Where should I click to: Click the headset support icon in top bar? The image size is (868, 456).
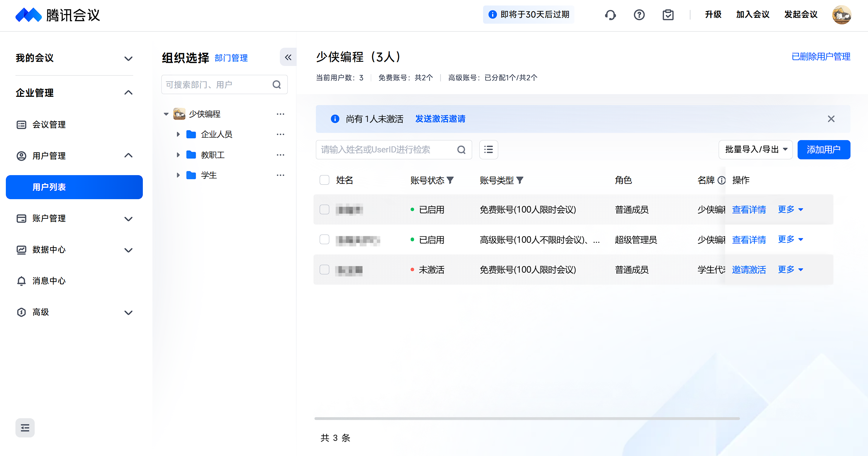[610, 15]
